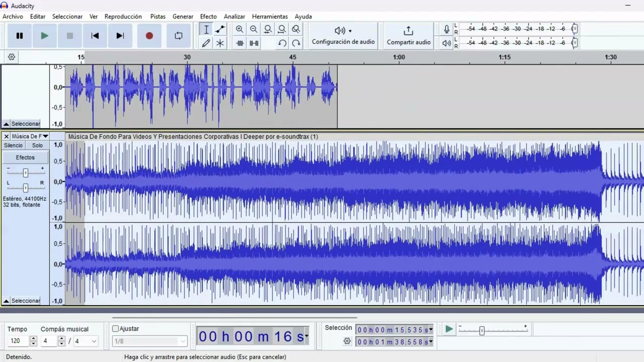Fit selection to width zoom icon
The width and height of the screenshot is (644, 362).
click(x=268, y=30)
